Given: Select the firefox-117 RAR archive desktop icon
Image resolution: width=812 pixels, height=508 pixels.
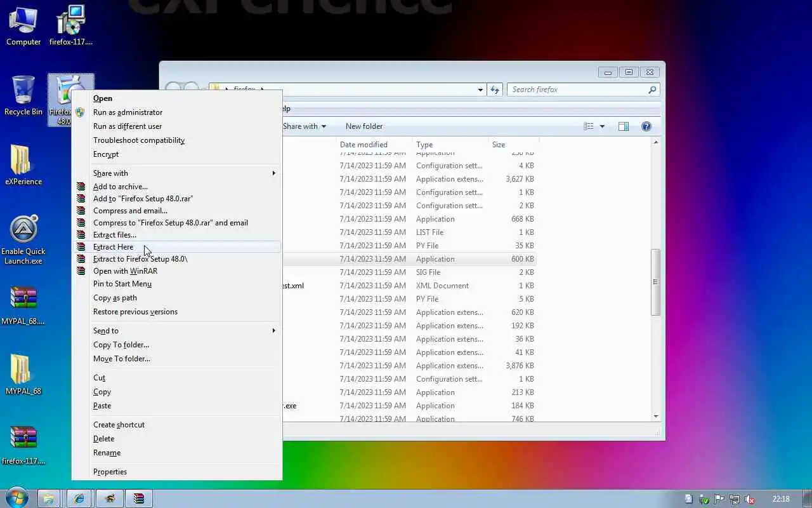Looking at the screenshot, I should [23, 446].
